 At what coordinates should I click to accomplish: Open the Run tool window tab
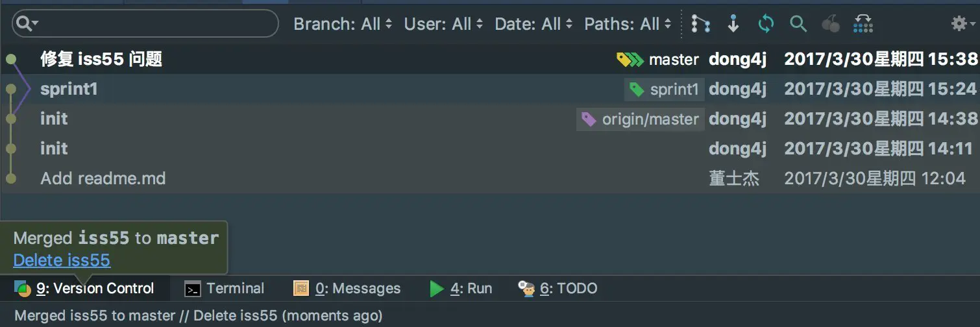461,289
